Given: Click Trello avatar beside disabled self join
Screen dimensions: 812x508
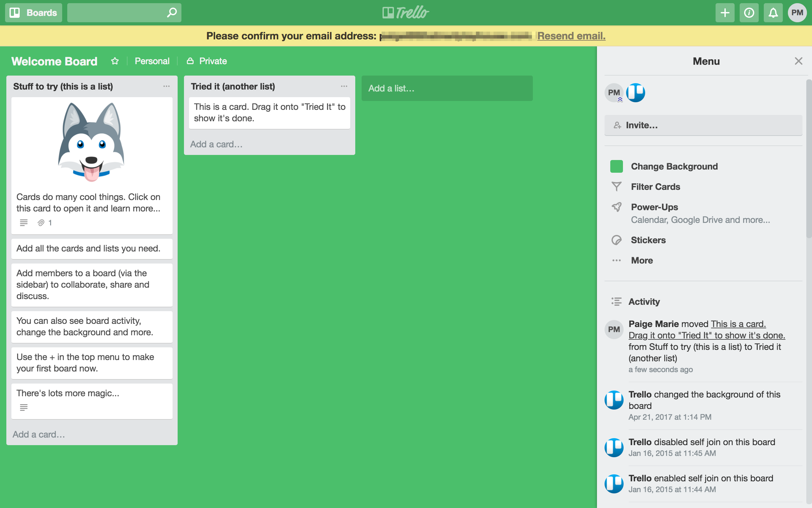Looking at the screenshot, I should 614,448.
